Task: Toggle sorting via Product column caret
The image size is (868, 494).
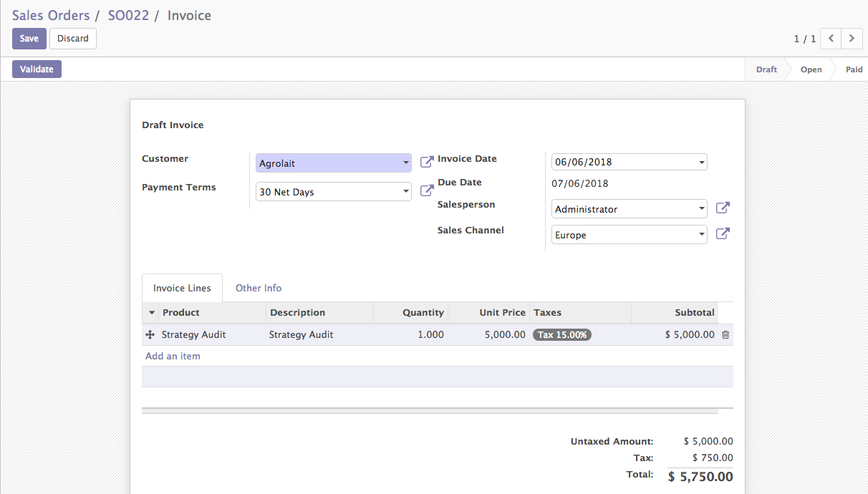Action: (150, 313)
